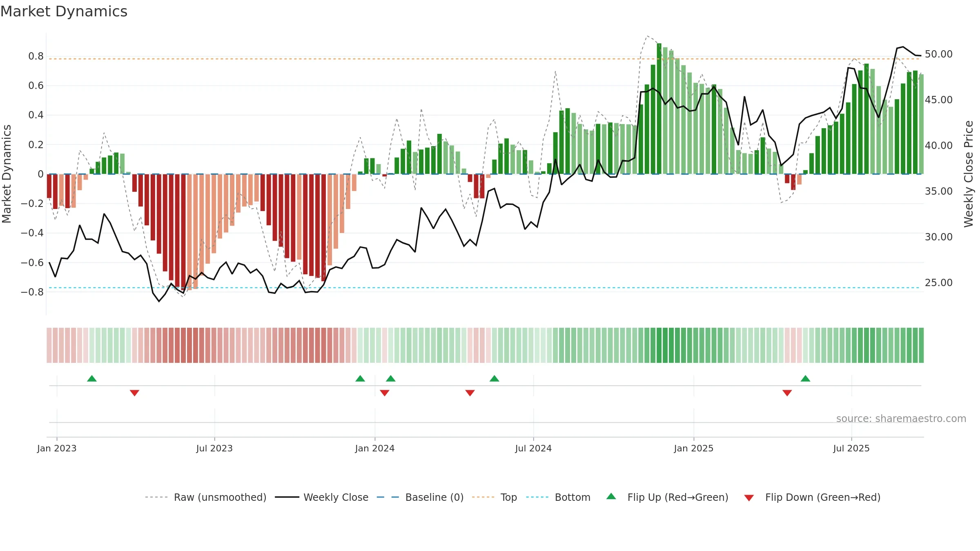Click the red flip-down marker in spring 2025
Viewport: 980px width, 551px height.
pyautogui.click(x=787, y=393)
